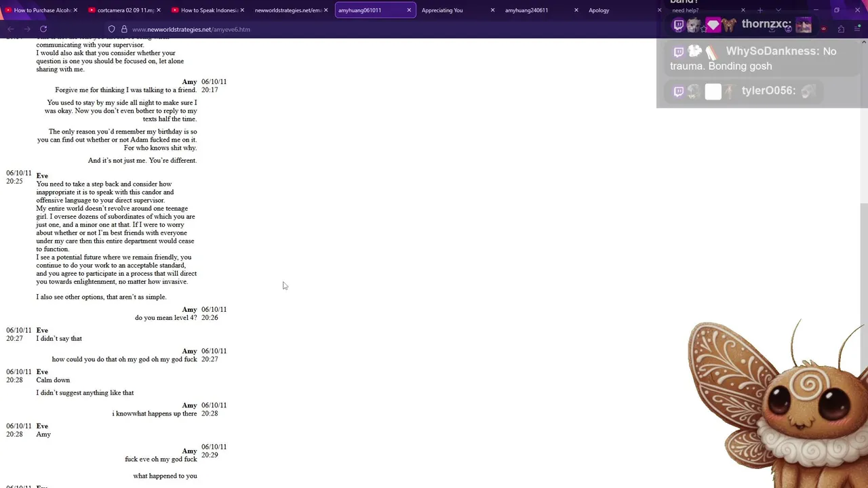Open the extensions puzzle-piece menu
Image resolution: width=868 pixels, height=488 pixels.
841,29
